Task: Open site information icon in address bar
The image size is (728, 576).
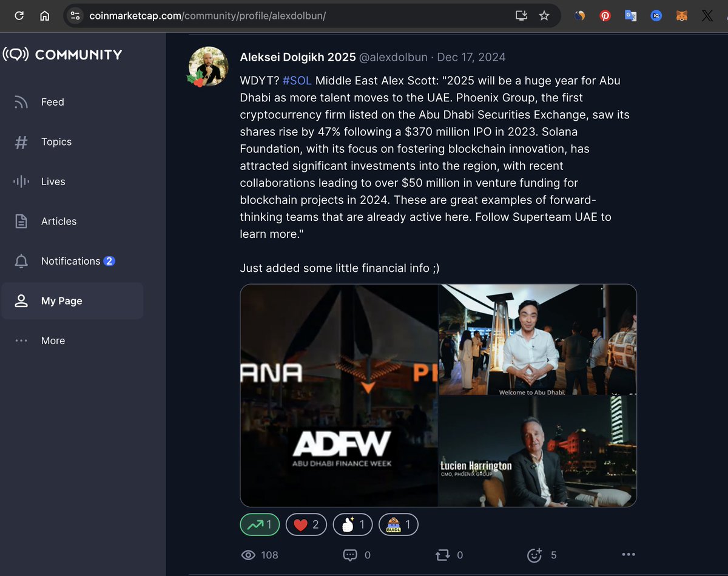Action: tap(75, 16)
